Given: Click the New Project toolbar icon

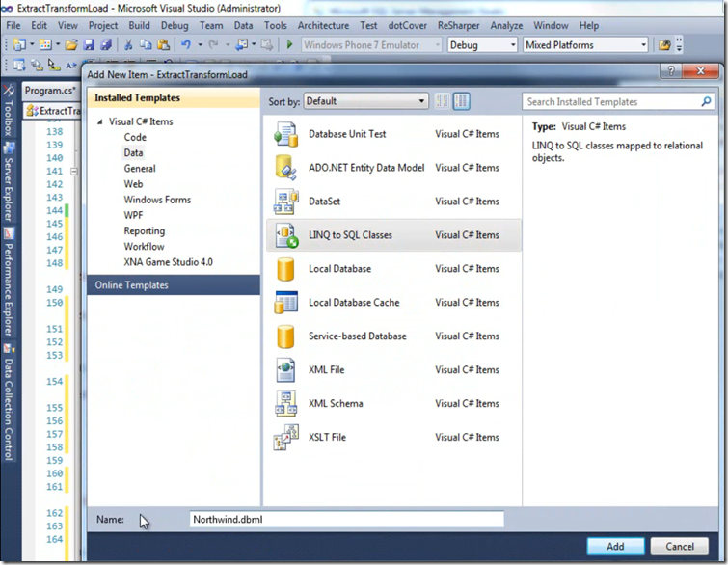Looking at the screenshot, I should click(x=19, y=45).
